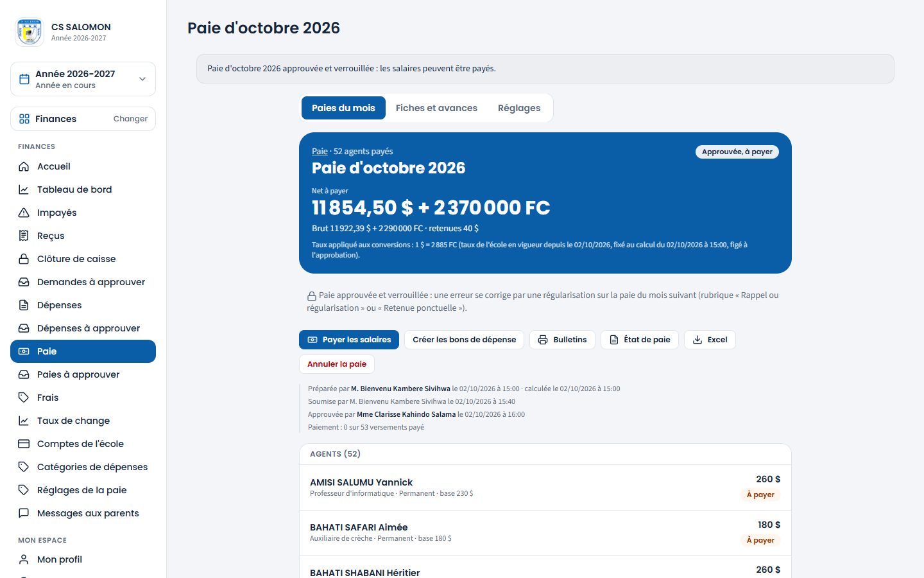This screenshot has height=578, width=924.
Task: Click À payer badge for AMISI SALUMU Yannick
Action: pyautogui.click(x=760, y=495)
